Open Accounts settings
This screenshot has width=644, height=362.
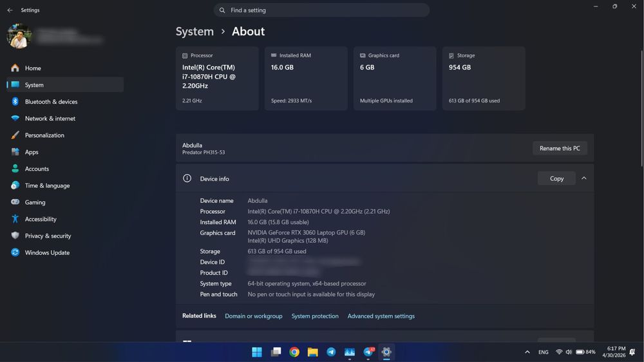(65, 169)
